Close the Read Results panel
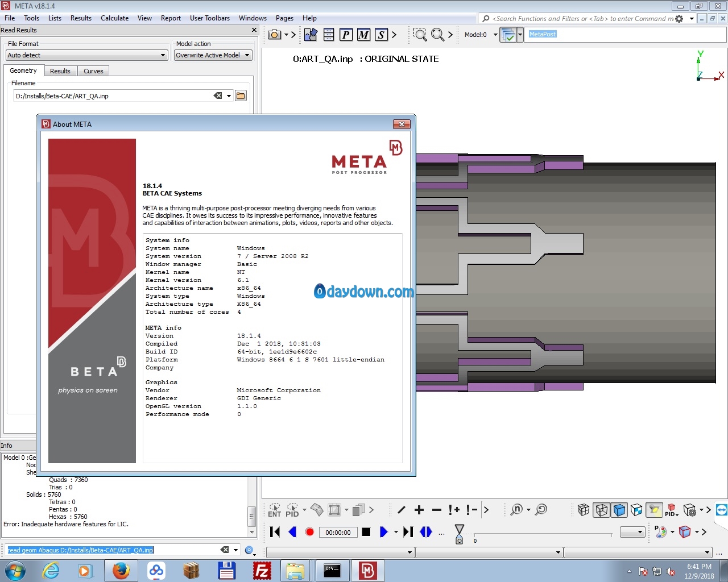Screen dimensions: 728x582 coord(254,30)
